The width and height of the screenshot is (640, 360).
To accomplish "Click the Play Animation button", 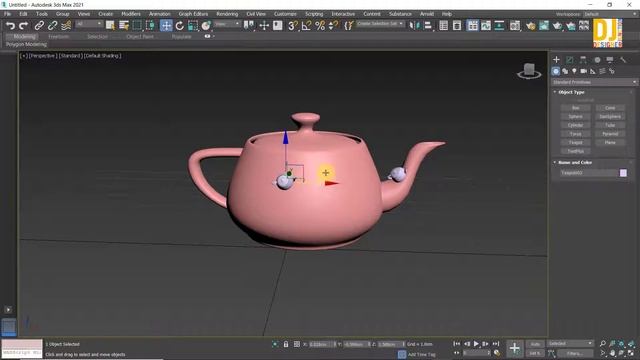I will pyautogui.click(x=476, y=344).
